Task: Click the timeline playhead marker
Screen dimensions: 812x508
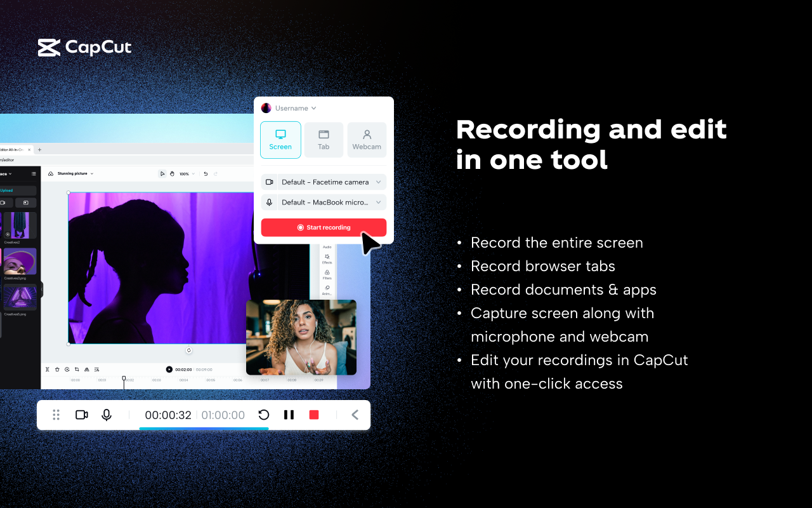Action: (124, 378)
